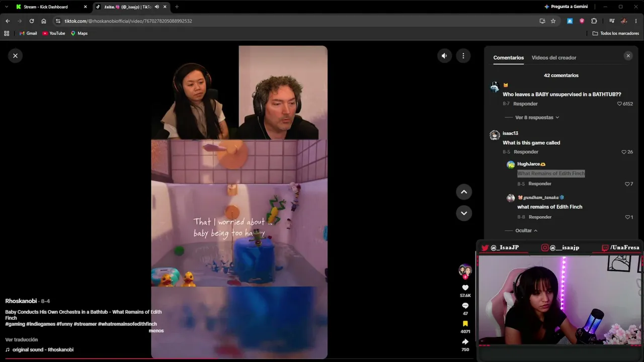Follow Rhoskanobi via the avatar plus

coord(465,277)
